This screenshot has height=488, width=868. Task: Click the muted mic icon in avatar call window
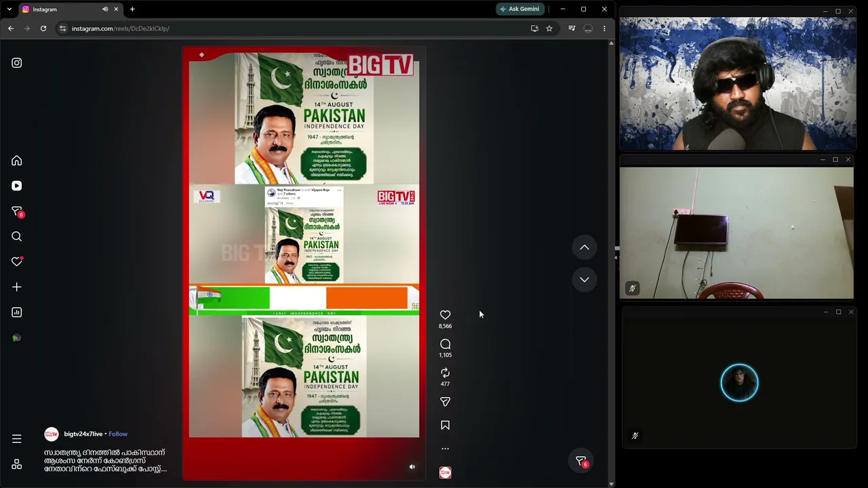635,436
